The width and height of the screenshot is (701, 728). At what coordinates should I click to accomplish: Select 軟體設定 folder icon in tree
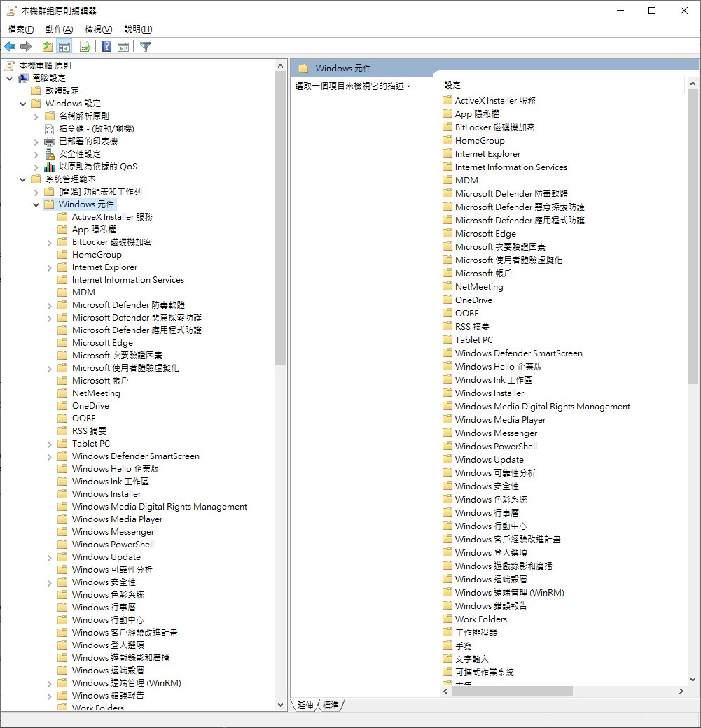click(x=36, y=90)
